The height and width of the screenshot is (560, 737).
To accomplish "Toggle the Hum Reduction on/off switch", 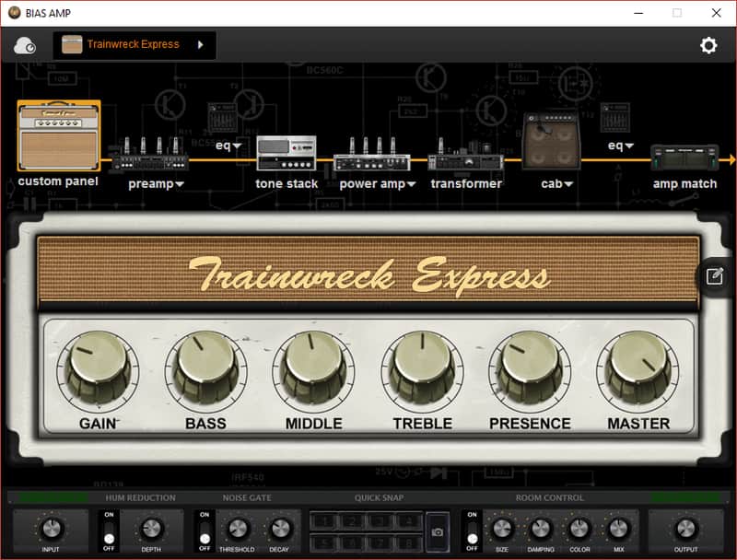I will [109, 531].
